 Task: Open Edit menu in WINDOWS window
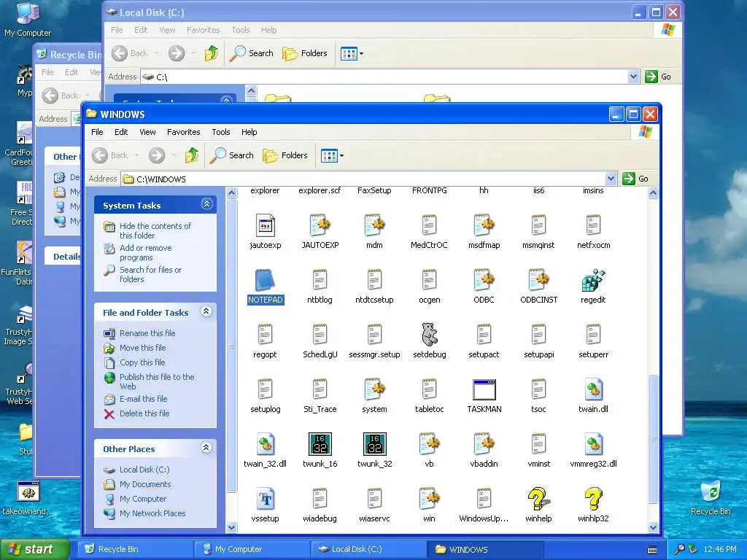pyautogui.click(x=121, y=132)
